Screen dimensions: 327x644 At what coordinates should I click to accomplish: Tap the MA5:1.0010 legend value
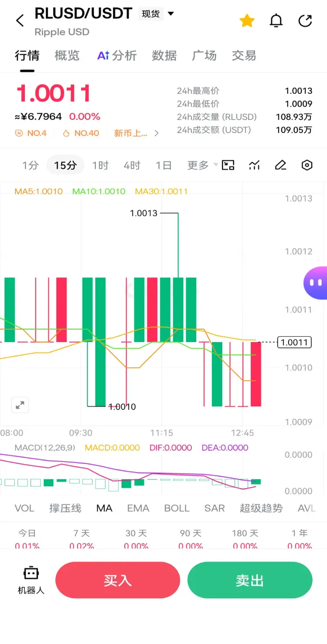pyautogui.click(x=39, y=191)
